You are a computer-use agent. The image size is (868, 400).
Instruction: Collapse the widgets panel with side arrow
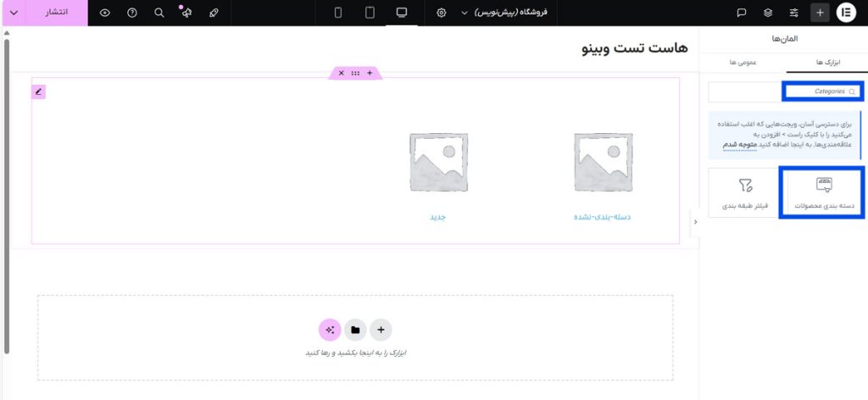695,222
